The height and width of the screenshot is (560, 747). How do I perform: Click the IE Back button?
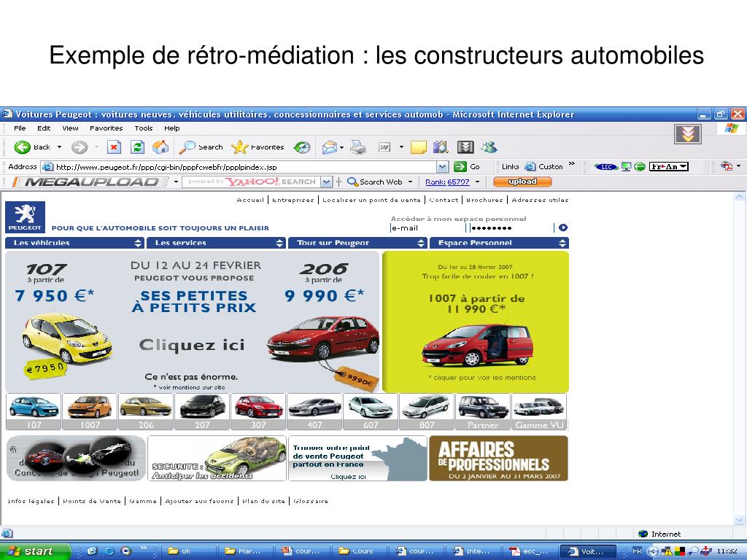click(32, 147)
